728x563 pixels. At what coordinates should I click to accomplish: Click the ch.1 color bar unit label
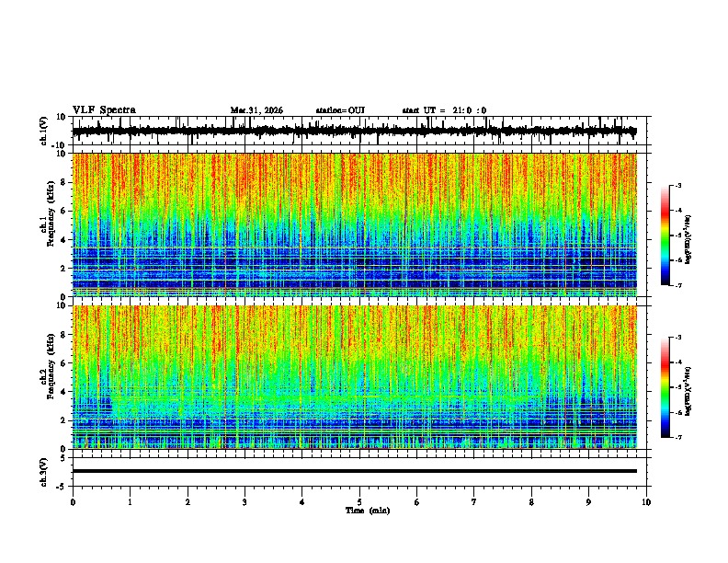(688, 239)
